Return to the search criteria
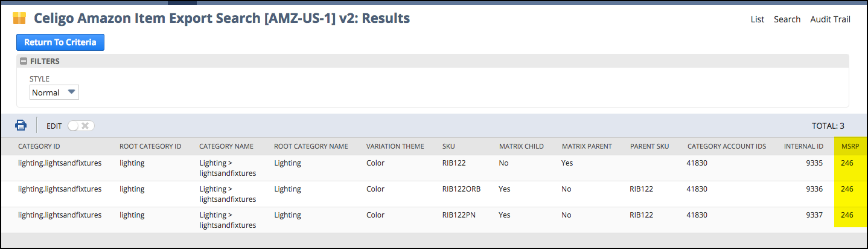 tap(60, 42)
